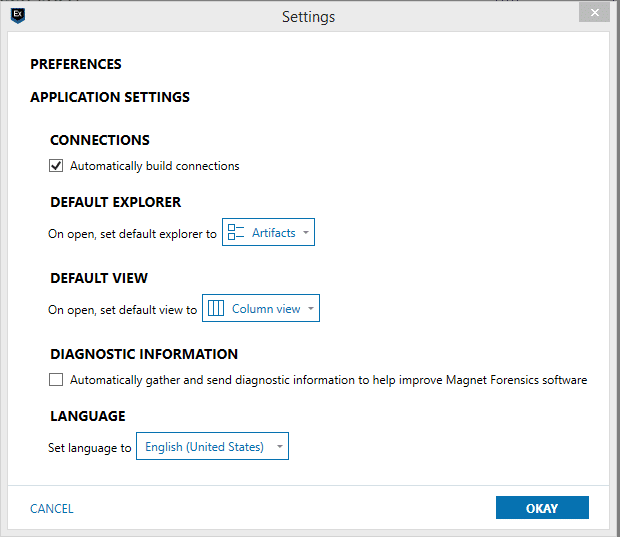620x537 pixels.
Task: Click the Column view text in view selector
Action: click(266, 308)
